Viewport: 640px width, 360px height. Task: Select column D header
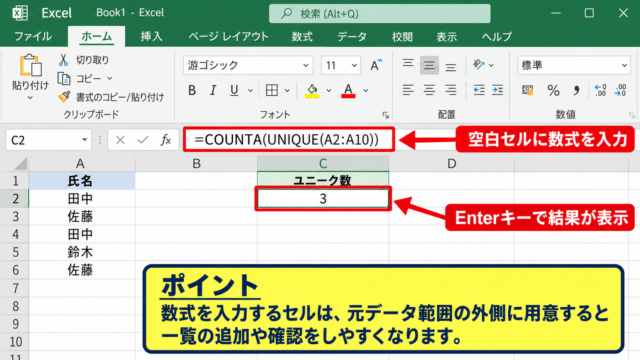coord(451,164)
